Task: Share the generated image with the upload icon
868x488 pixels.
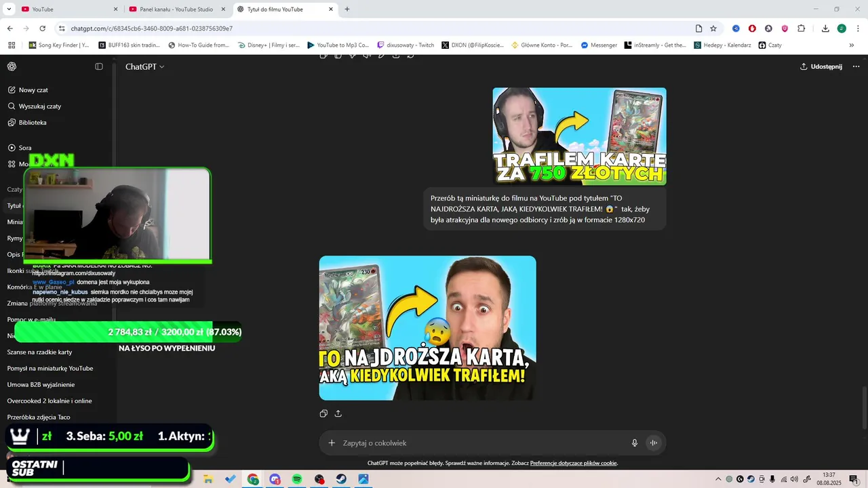Action: pos(338,413)
